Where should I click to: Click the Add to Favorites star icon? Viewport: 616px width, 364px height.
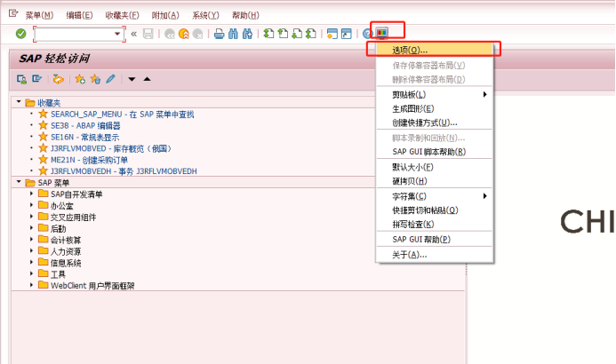80,79
